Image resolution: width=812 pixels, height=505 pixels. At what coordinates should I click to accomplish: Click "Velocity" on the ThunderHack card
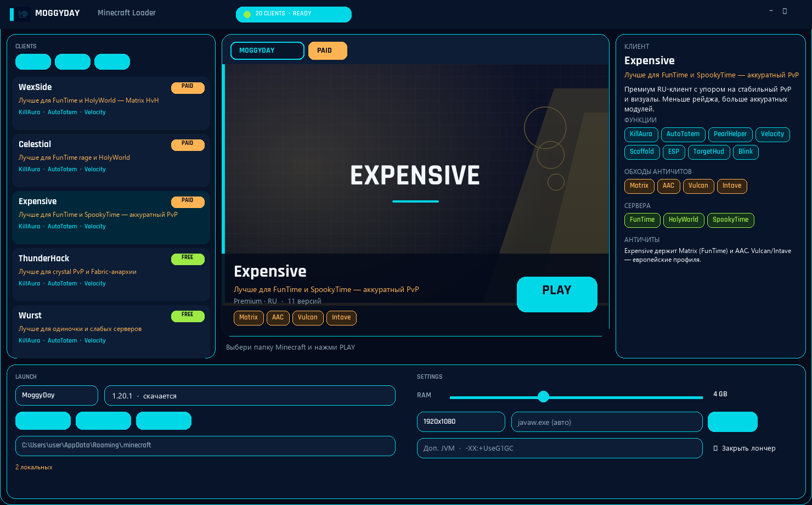pyautogui.click(x=95, y=284)
